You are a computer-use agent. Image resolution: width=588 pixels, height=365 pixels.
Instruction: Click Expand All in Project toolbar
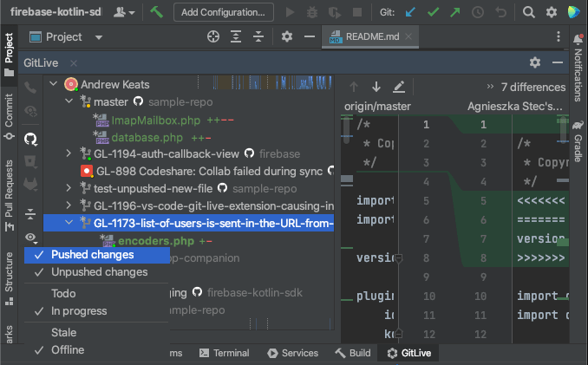pyautogui.click(x=236, y=36)
